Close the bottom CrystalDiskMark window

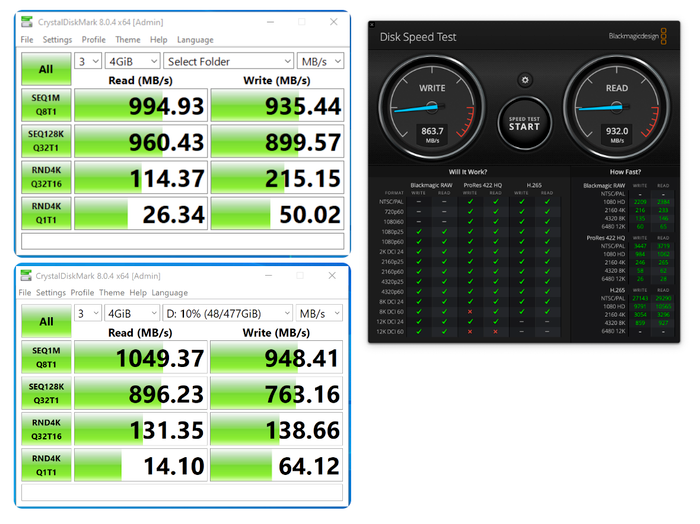coord(332,275)
